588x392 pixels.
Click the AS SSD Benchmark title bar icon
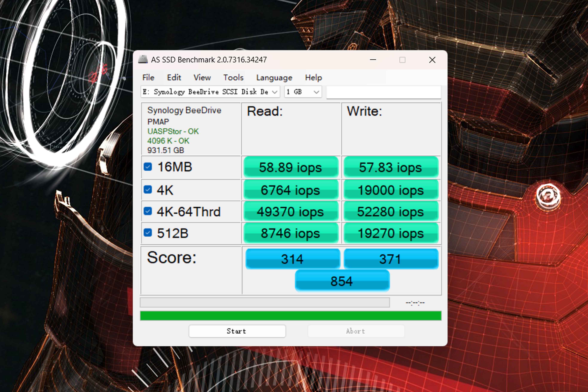[143, 59]
